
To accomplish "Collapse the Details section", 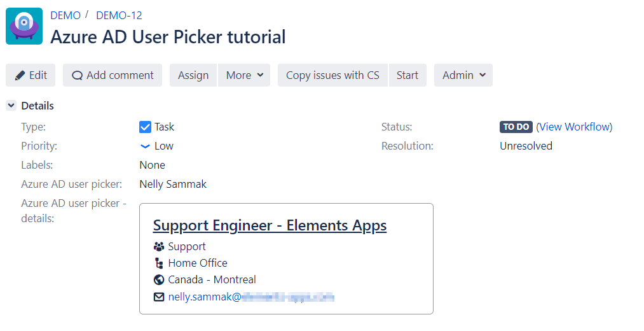I will [x=11, y=106].
